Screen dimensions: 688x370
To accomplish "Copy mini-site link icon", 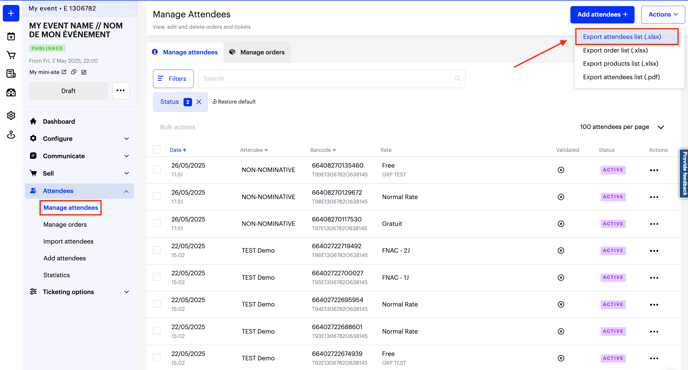I will (x=74, y=72).
